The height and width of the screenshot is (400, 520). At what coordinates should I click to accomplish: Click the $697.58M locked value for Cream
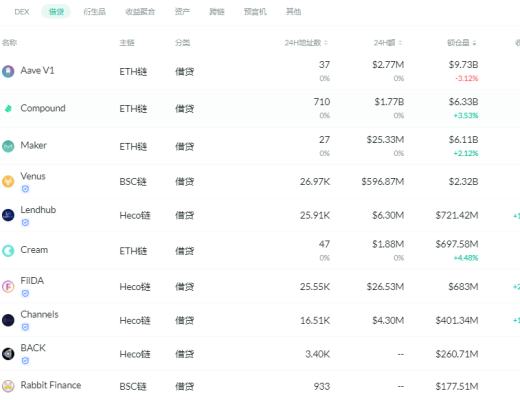click(457, 244)
